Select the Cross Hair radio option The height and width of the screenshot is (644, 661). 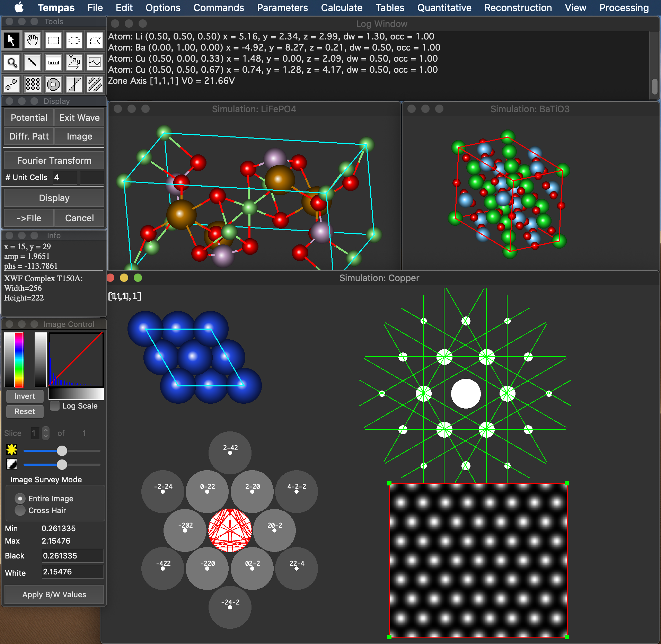click(x=20, y=510)
